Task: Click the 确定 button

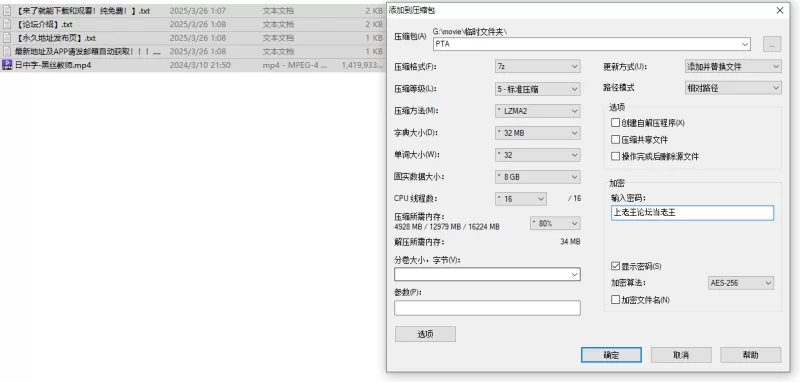Action: pos(611,355)
